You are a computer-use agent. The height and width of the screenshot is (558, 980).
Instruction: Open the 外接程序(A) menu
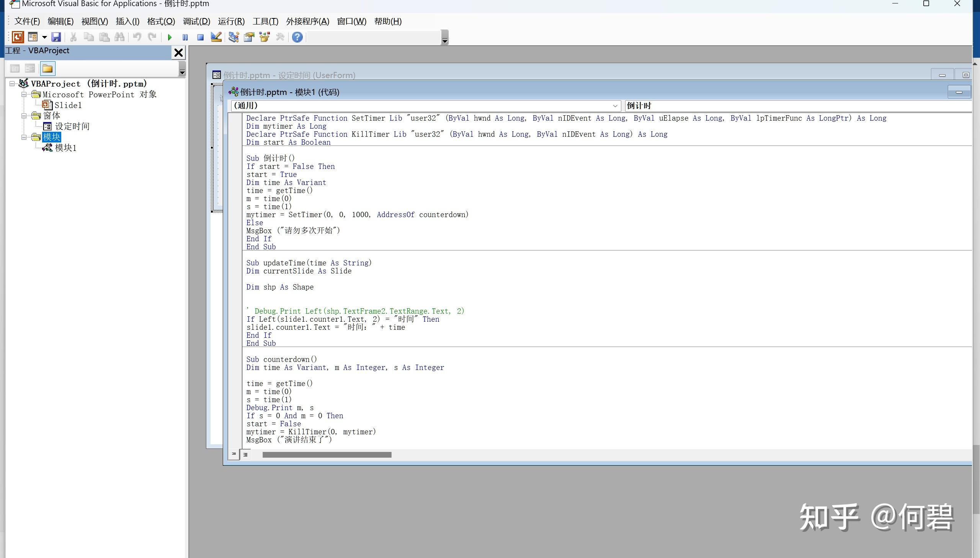click(x=307, y=21)
